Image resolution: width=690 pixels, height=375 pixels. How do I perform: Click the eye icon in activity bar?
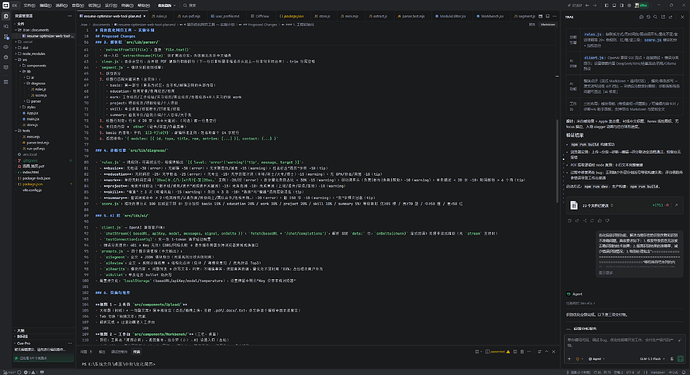pyautogui.click(x=6, y=47)
